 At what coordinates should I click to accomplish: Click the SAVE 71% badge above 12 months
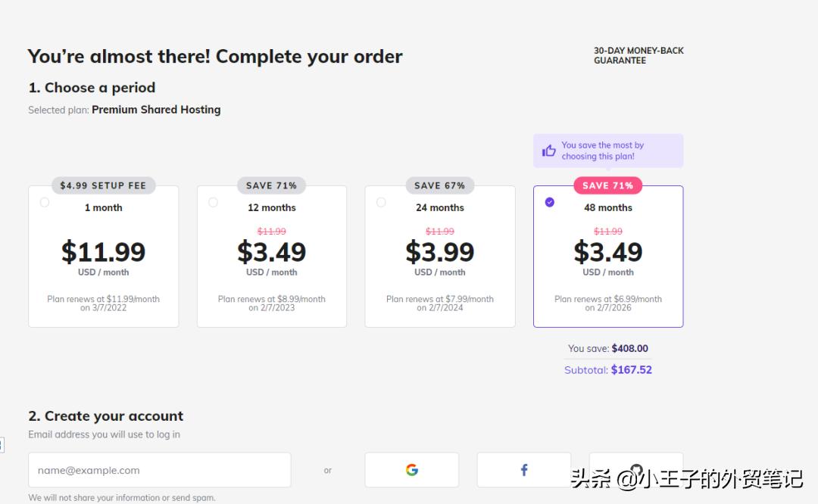[x=271, y=185]
